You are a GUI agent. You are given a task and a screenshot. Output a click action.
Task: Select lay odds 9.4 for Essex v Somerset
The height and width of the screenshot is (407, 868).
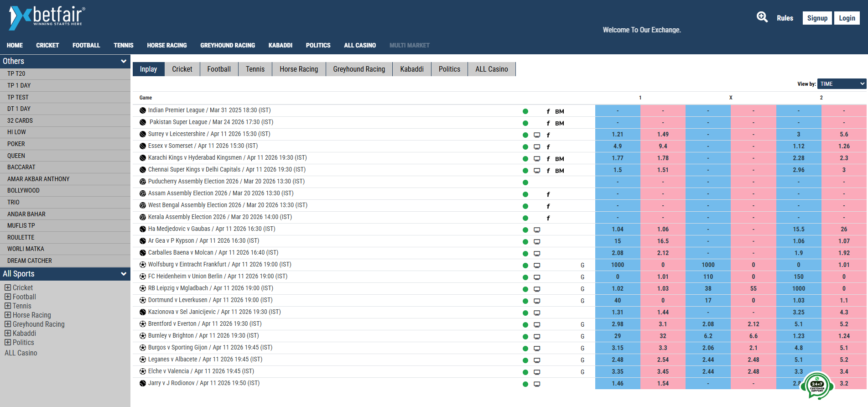pyautogui.click(x=663, y=146)
